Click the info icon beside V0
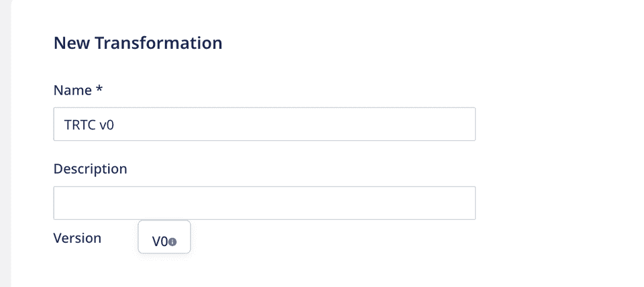The image size is (644, 287). point(172,242)
